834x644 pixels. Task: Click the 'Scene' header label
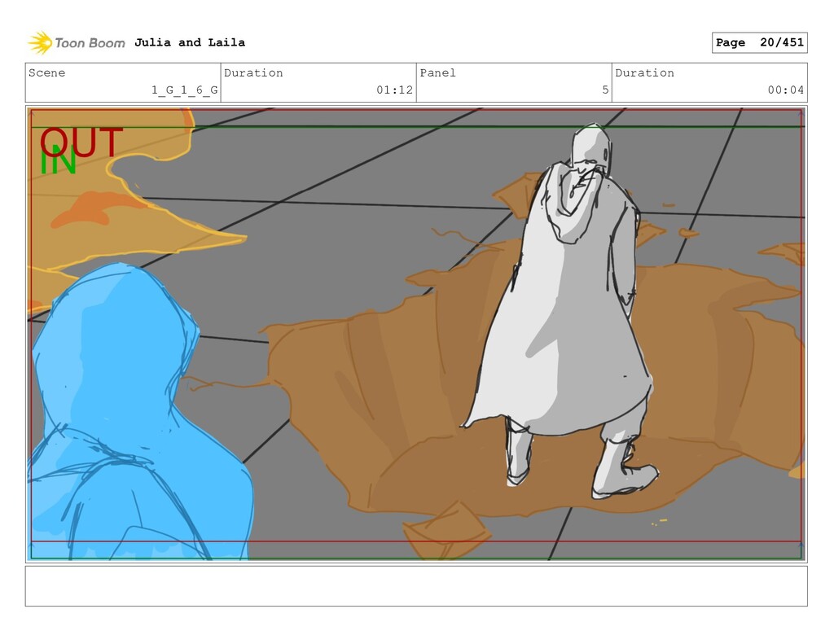point(46,72)
